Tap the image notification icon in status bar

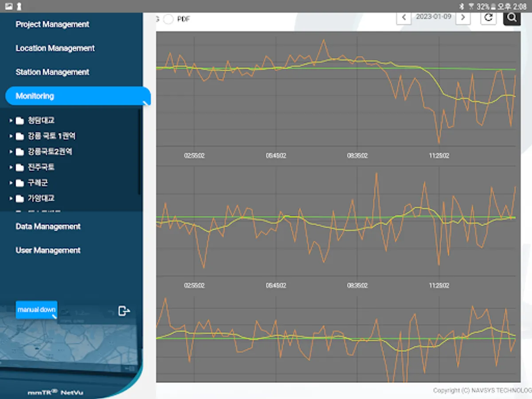pyautogui.click(x=9, y=6)
